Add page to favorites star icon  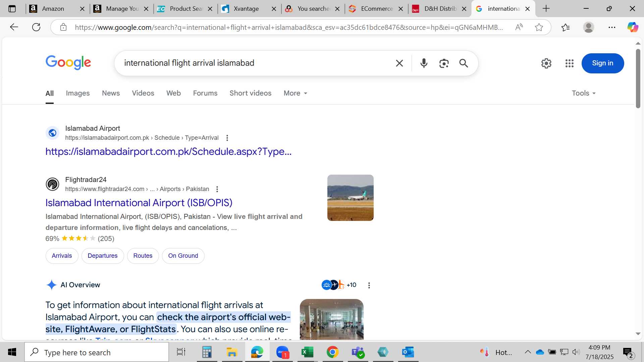pos(539,27)
